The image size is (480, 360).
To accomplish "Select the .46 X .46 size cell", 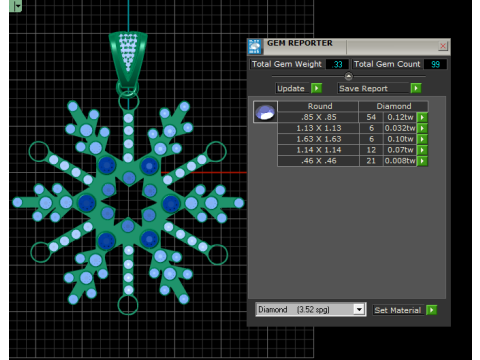I will click(319, 161).
